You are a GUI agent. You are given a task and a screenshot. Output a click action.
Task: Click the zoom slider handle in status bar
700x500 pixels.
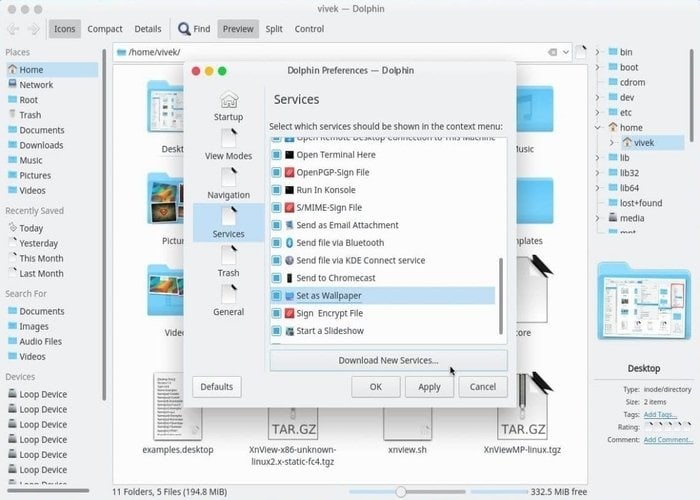point(401,492)
